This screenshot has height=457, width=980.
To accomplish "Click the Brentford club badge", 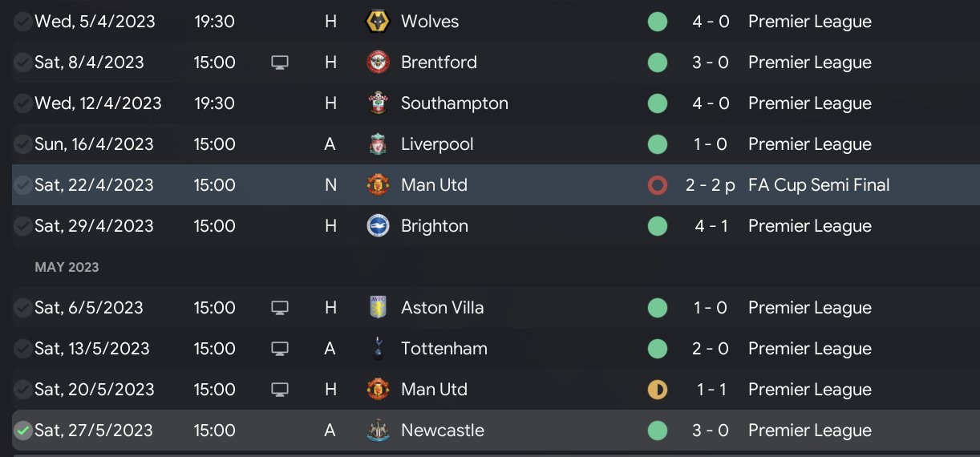I will click(377, 63).
